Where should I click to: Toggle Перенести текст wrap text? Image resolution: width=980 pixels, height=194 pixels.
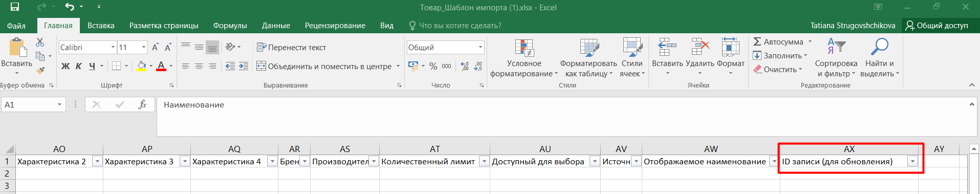(x=291, y=47)
